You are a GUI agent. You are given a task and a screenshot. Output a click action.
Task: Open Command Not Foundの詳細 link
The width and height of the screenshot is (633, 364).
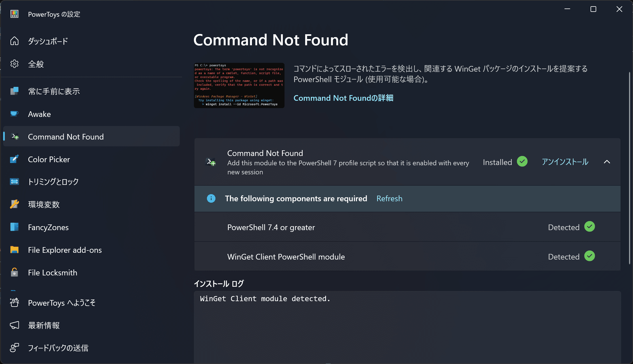pos(343,98)
